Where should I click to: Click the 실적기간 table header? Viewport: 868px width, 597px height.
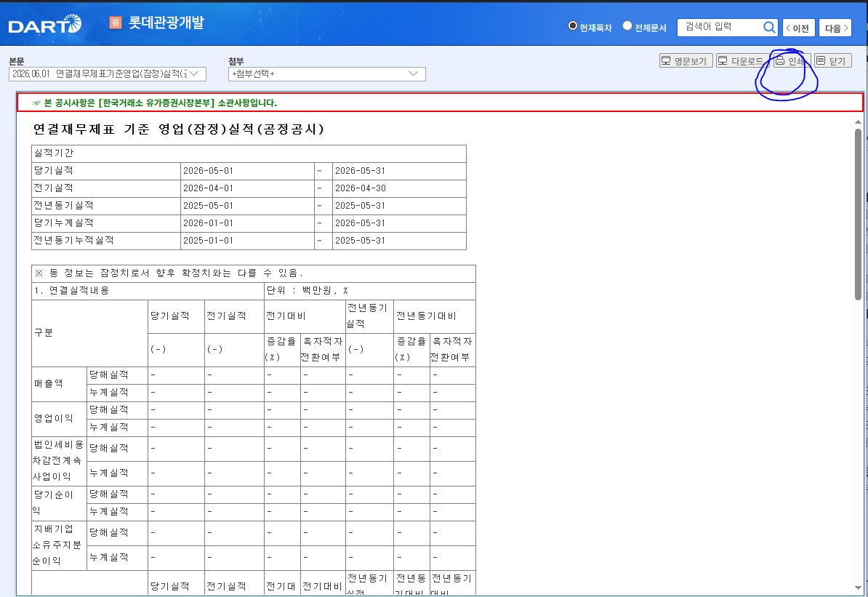click(249, 153)
